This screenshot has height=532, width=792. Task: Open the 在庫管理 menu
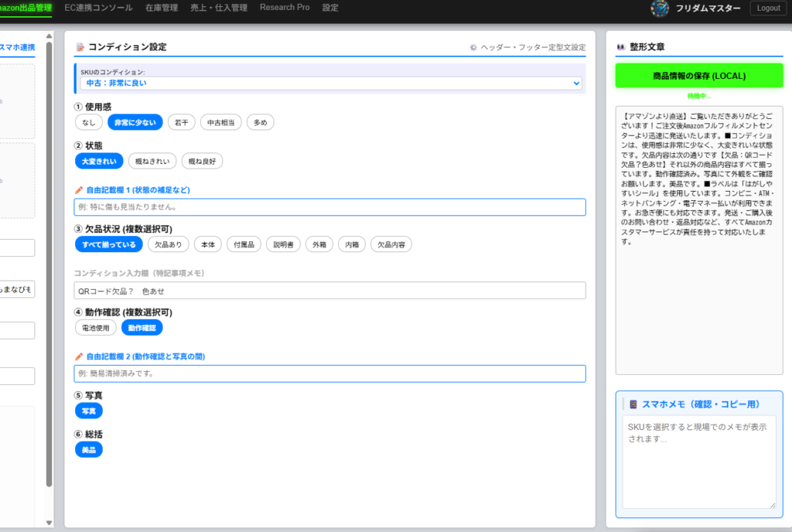tap(162, 8)
